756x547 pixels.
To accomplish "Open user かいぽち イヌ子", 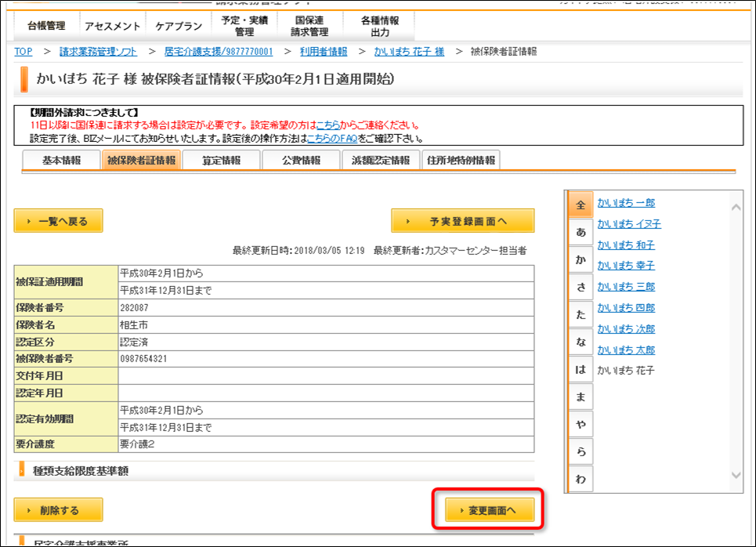I will point(629,224).
